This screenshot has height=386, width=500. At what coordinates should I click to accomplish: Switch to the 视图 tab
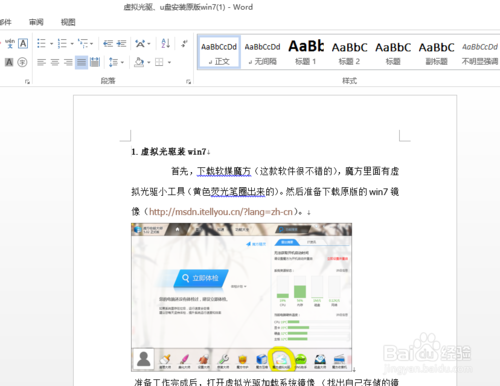68,22
